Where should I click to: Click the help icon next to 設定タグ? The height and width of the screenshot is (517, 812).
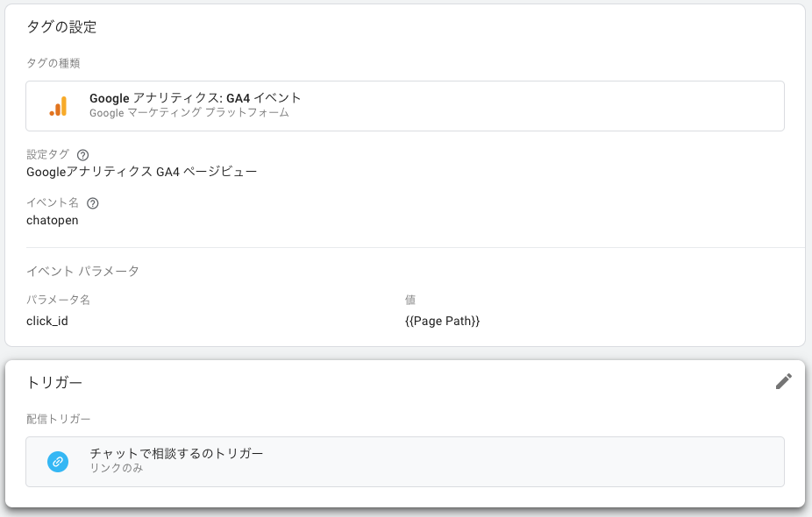point(82,155)
